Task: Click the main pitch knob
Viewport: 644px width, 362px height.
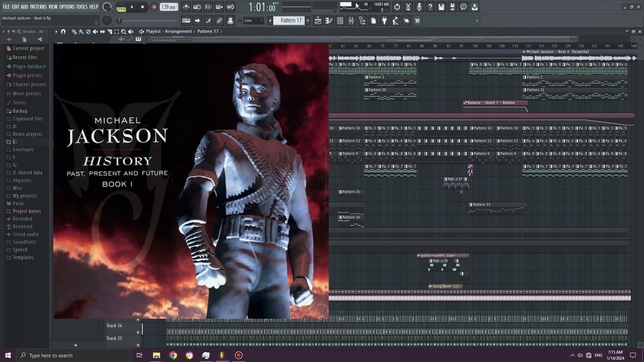Action: tap(107, 20)
